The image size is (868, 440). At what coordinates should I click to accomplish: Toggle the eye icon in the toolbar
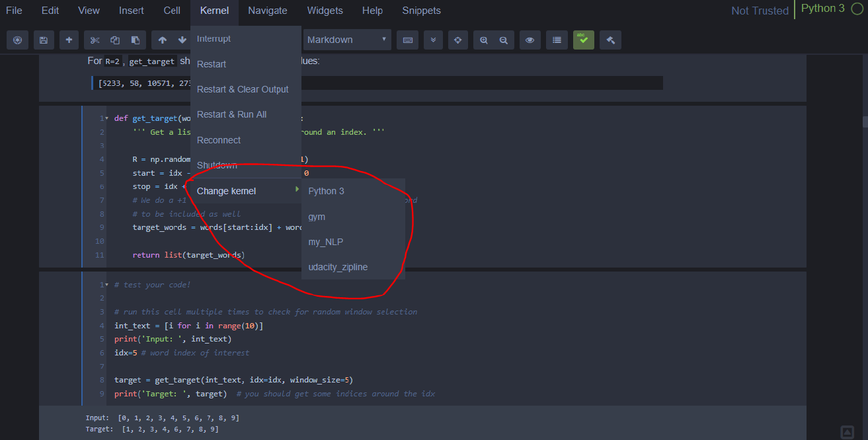click(x=530, y=40)
